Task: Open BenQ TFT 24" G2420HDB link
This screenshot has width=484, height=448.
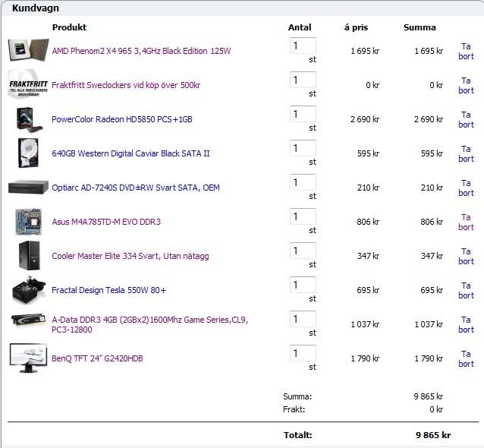Action: (x=97, y=358)
